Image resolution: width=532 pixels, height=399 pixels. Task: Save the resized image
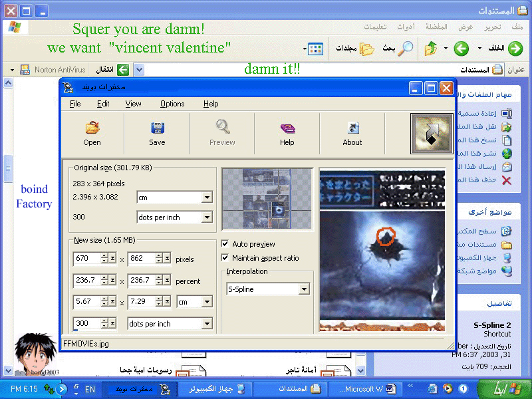pos(157,134)
